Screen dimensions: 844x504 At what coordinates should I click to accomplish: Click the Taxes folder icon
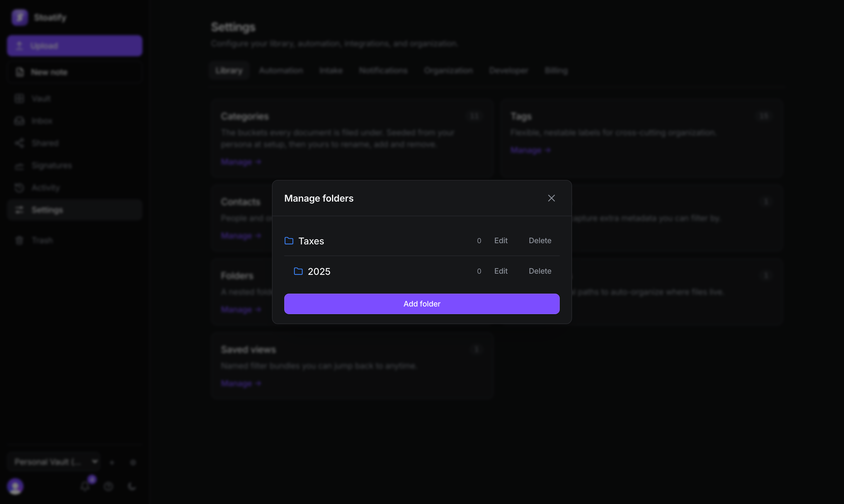coord(289,241)
